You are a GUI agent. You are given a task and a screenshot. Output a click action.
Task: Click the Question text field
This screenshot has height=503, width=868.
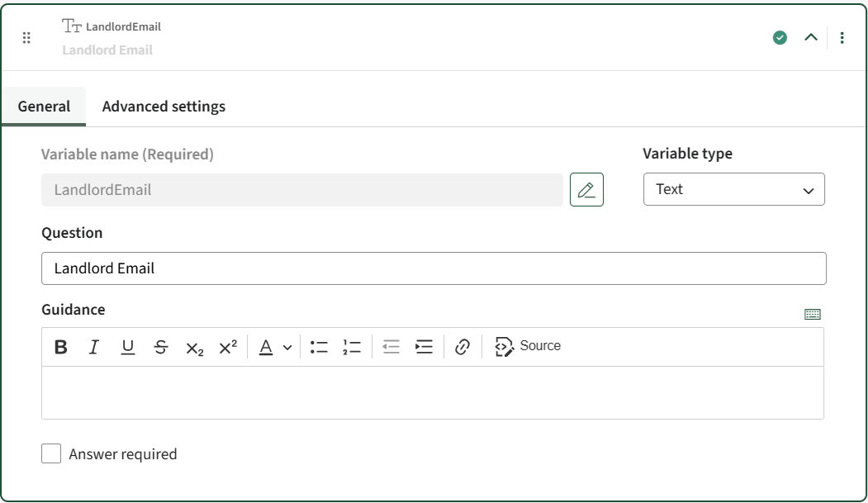(434, 268)
